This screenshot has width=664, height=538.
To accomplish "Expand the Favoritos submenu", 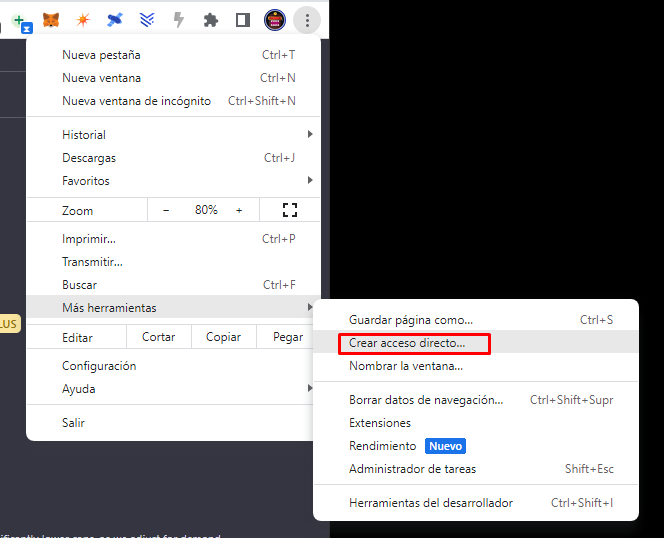I will pyautogui.click(x=174, y=181).
